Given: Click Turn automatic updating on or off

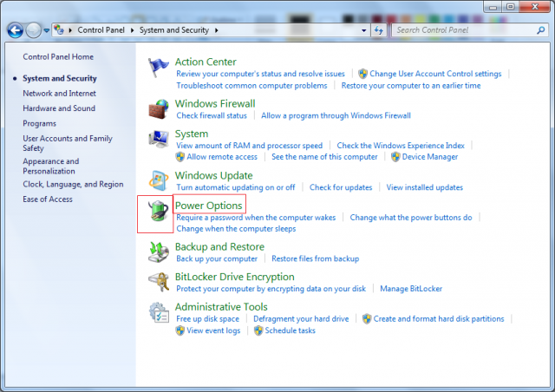Looking at the screenshot, I should [235, 187].
